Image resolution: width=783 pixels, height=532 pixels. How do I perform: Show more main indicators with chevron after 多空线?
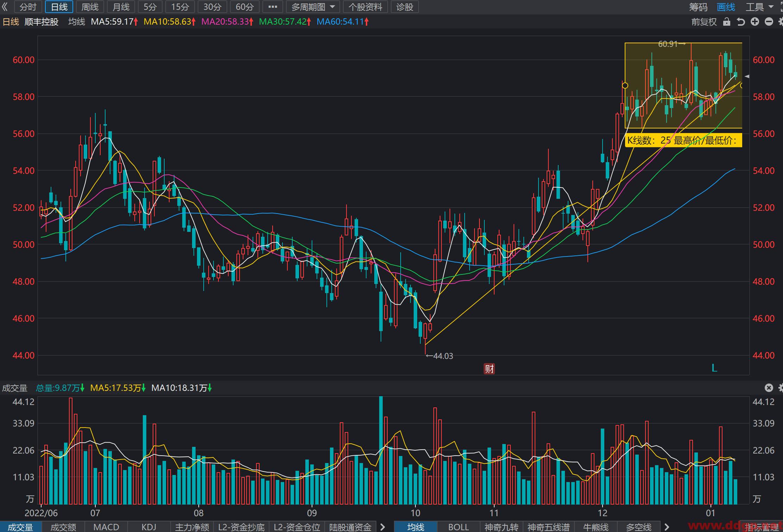point(667,527)
